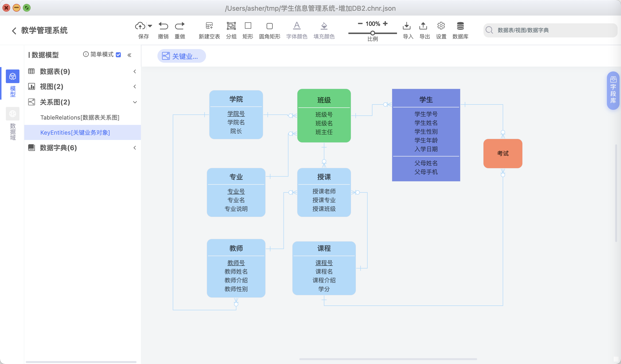This screenshot has height=364, width=621.
Task: Click the Export (导出) icon
Action: coord(423,26)
